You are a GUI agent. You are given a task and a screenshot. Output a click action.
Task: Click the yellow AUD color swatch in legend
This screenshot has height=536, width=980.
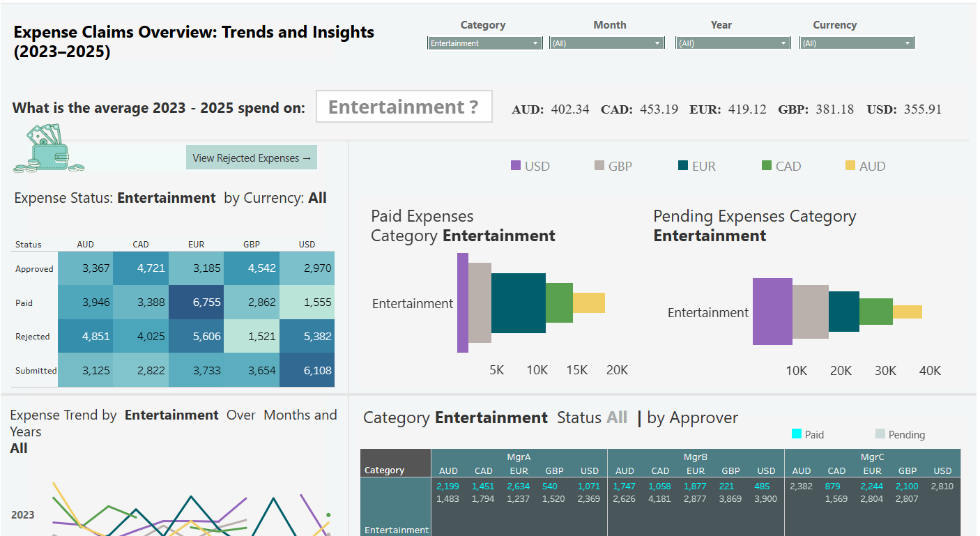point(851,166)
